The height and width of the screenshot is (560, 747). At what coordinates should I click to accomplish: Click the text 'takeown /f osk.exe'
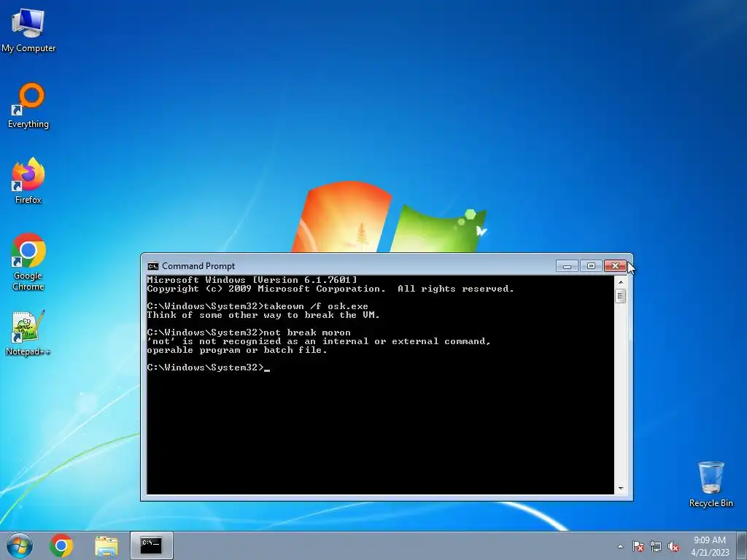click(x=316, y=306)
